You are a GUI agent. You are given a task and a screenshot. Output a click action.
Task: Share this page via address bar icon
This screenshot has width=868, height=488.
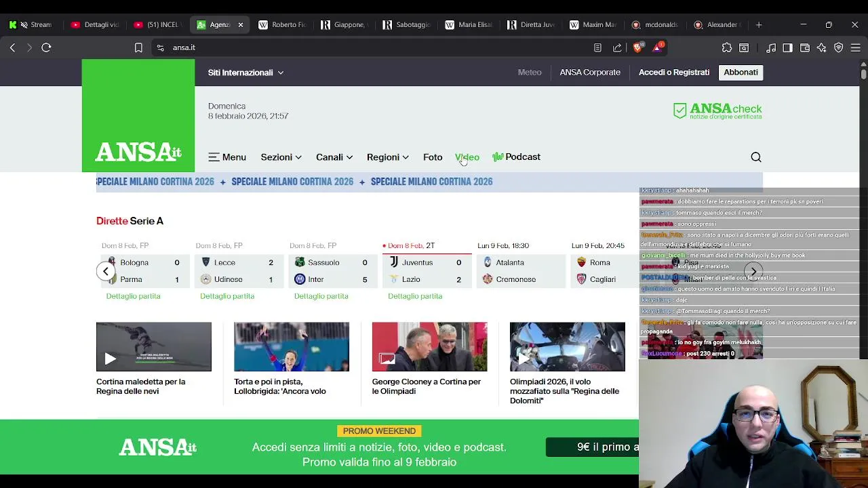click(617, 47)
